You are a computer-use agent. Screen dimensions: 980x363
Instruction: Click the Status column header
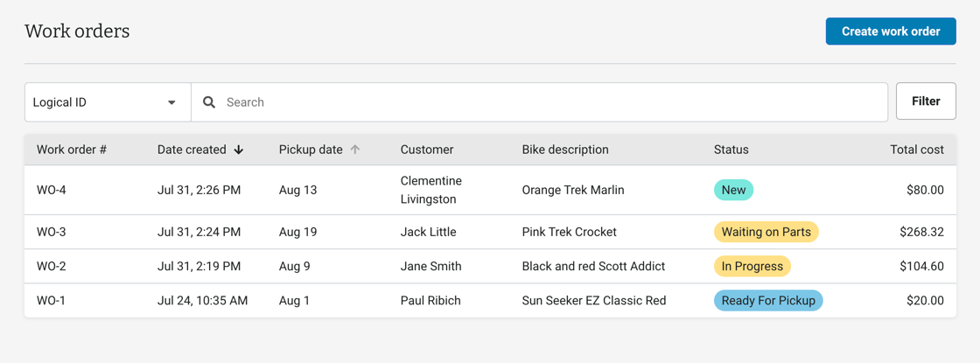pyautogui.click(x=731, y=150)
